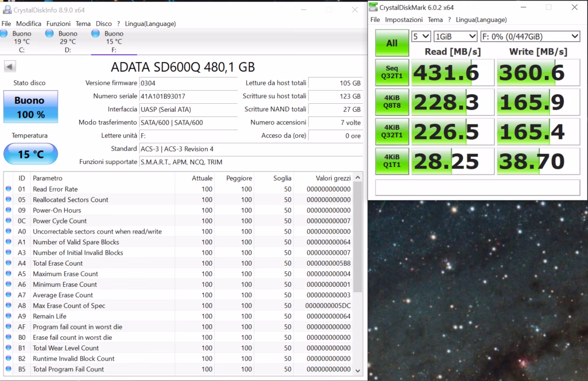
Task: Click supported features field S.M.A.R.T., APM, NCQ, TRIM
Action: point(251,162)
